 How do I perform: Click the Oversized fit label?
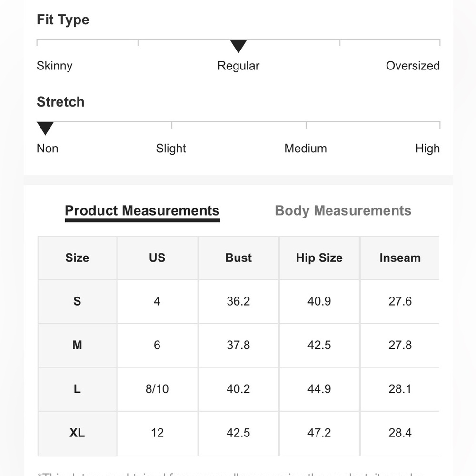click(x=413, y=66)
